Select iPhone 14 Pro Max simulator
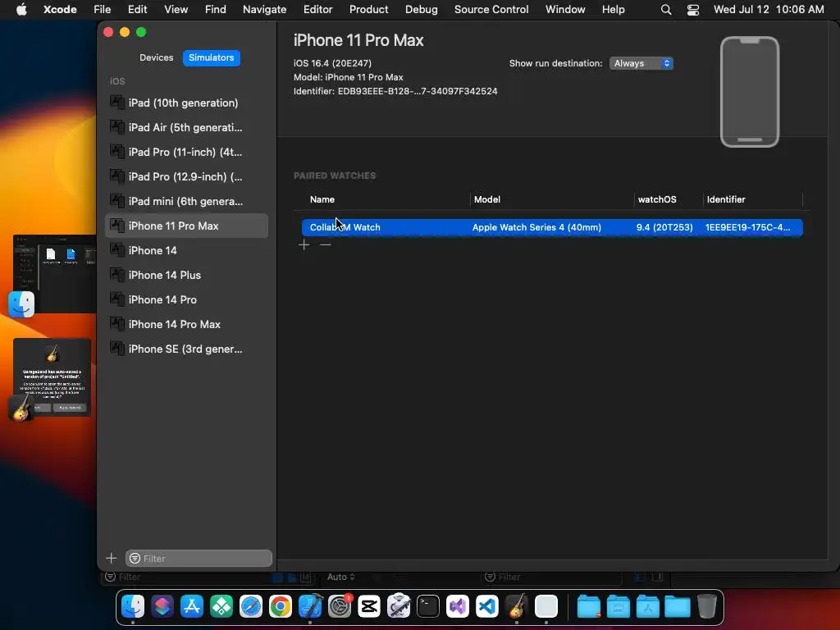The width and height of the screenshot is (840, 630). coord(186,325)
